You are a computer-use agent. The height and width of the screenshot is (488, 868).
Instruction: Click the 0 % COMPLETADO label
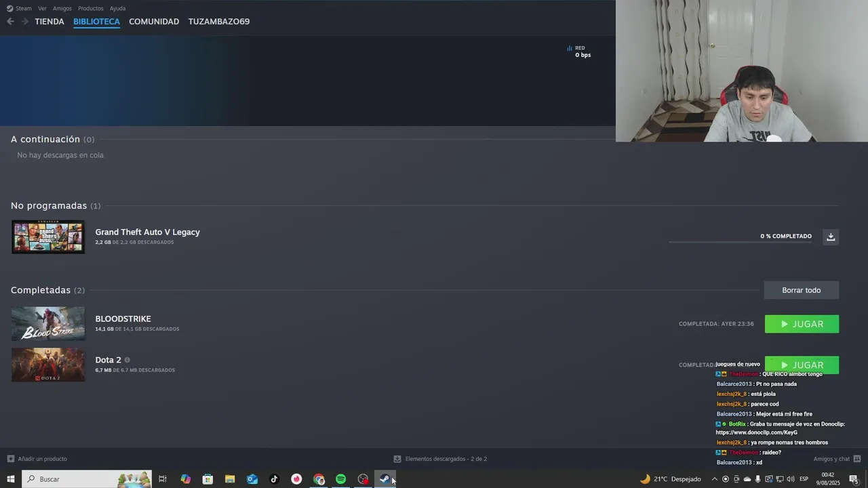pyautogui.click(x=786, y=236)
